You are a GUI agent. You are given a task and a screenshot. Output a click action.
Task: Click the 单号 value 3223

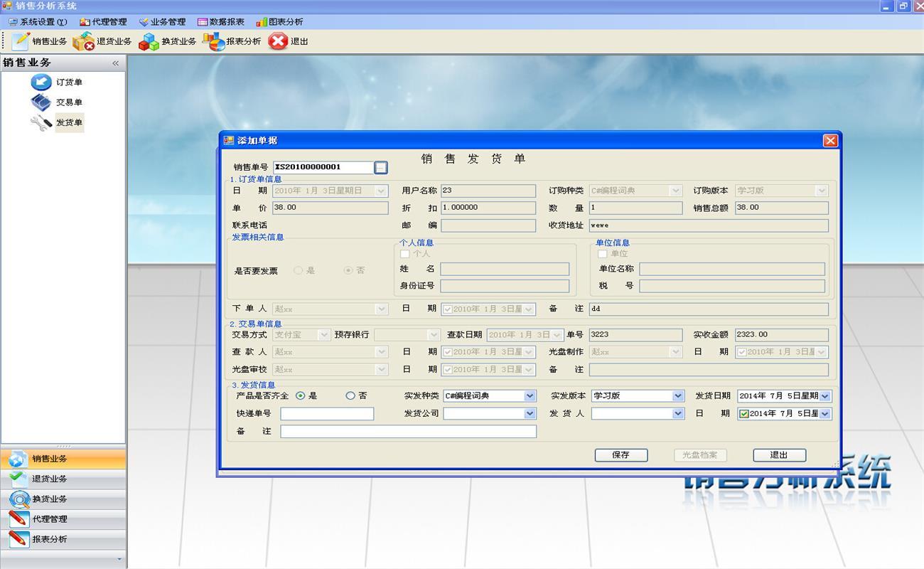coord(635,334)
